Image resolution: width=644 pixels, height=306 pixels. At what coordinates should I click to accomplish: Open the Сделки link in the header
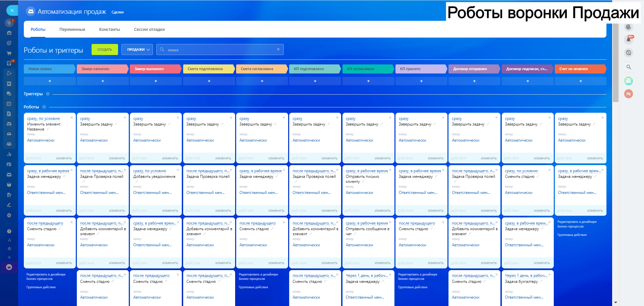pos(117,12)
